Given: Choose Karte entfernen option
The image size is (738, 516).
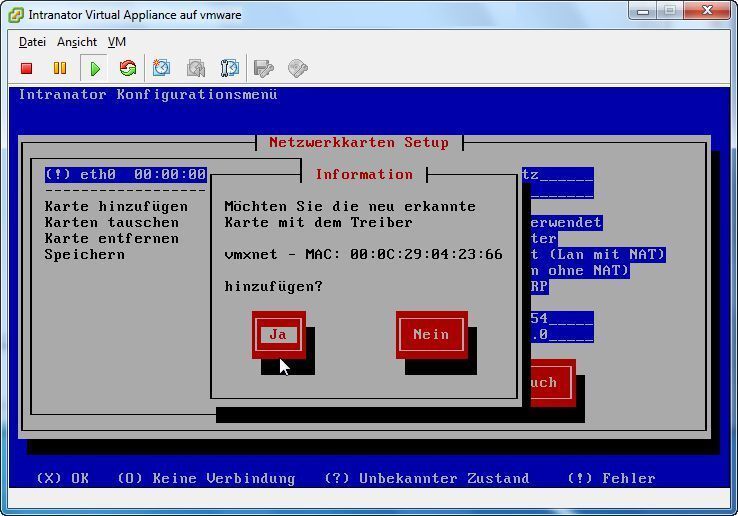Looking at the screenshot, I should [x=112, y=238].
